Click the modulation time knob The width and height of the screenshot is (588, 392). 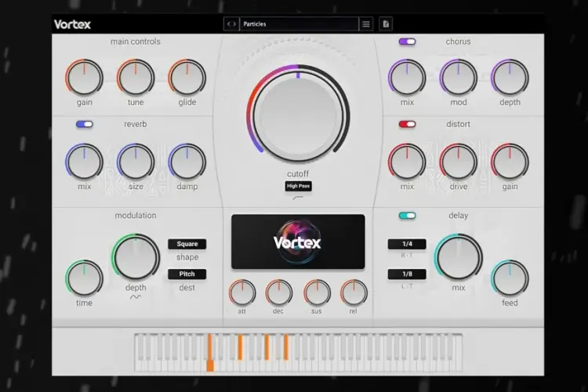click(85, 278)
